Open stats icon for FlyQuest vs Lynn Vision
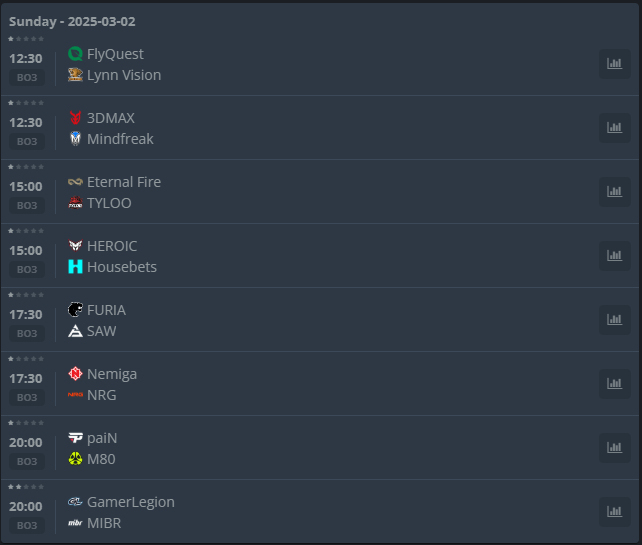Image resolution: width=642 pixels, height=545 pixels. [x=614, y=64]
